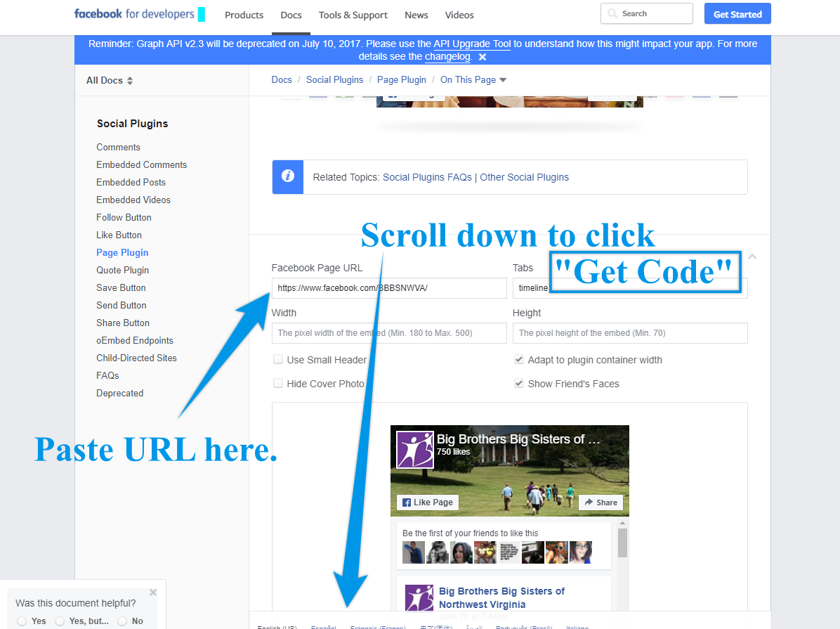Click the search magnifier icon
Image resolution: width=840 pixels, height=629 pixels.
click(612, 13)
